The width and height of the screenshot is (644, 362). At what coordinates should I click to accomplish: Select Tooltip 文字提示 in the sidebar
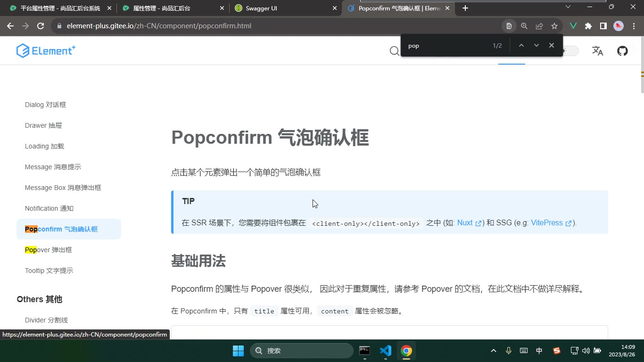pyautogui.click(x=49, y=271)
